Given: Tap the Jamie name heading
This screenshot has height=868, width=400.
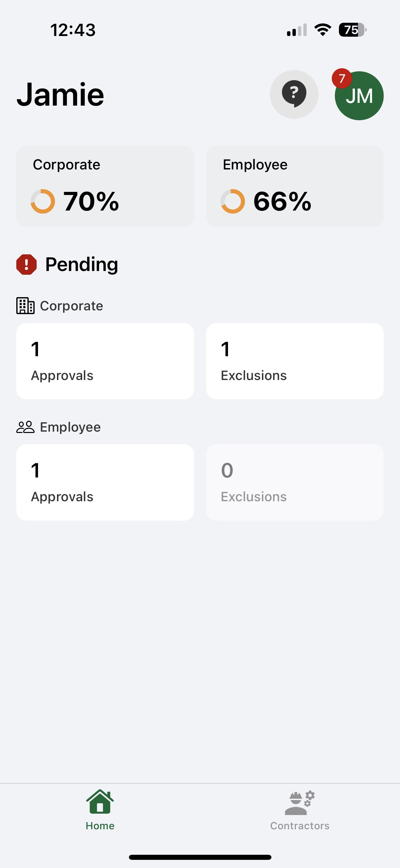Looking at the screenshot, I should pyautogui.click(x=60, y=94).
